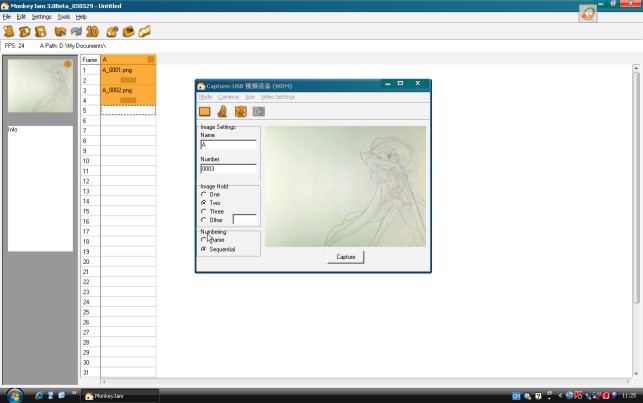This screenshot has height=403, width=643.
Task: Click the "10" numbered toolbar icon
Action: coord(93,31)
